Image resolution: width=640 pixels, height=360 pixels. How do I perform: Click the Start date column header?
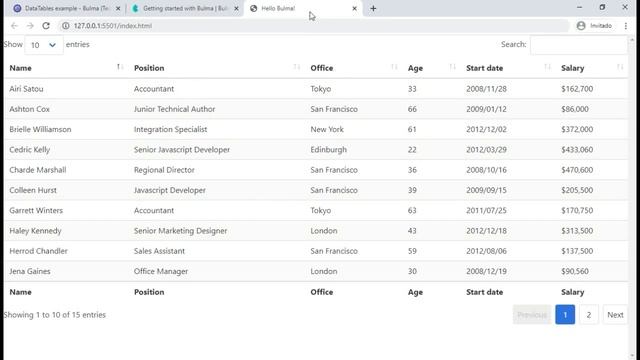[x=484, y=68]
